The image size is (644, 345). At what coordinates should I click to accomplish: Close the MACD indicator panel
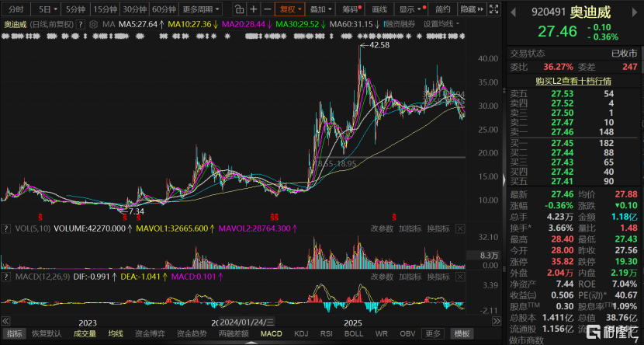[x=460, y=277]
